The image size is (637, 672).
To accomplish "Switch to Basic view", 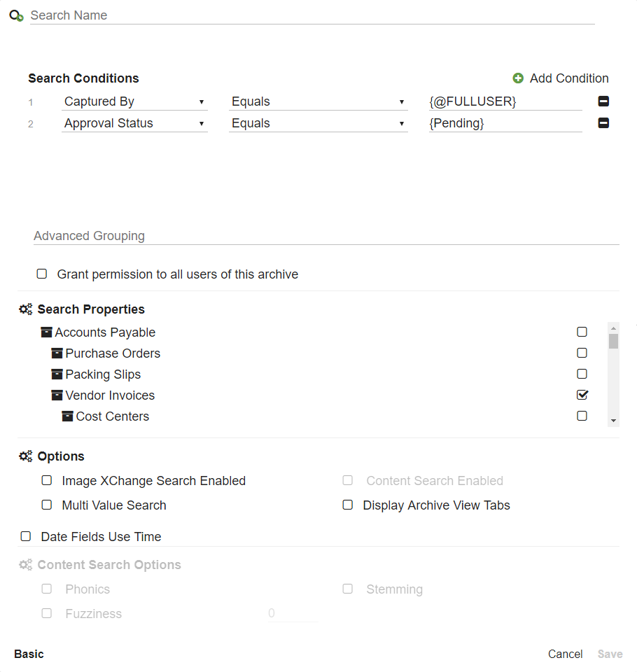I will [29, 653].
